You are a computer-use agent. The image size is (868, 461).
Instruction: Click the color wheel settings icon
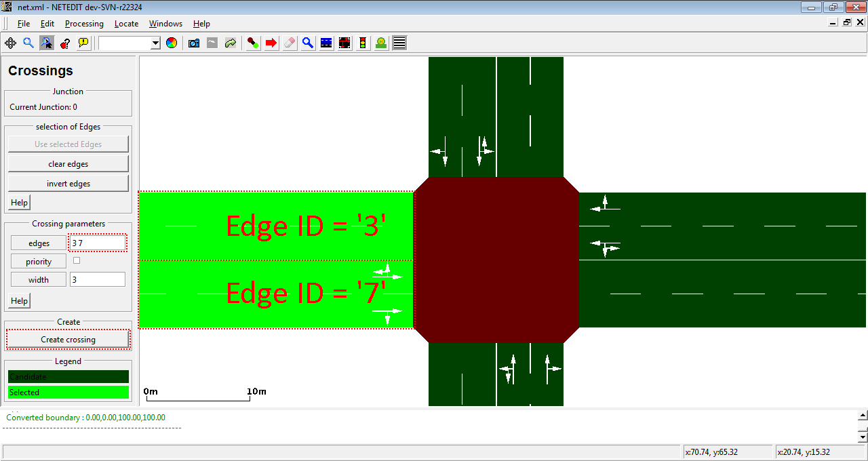[172, 43]
